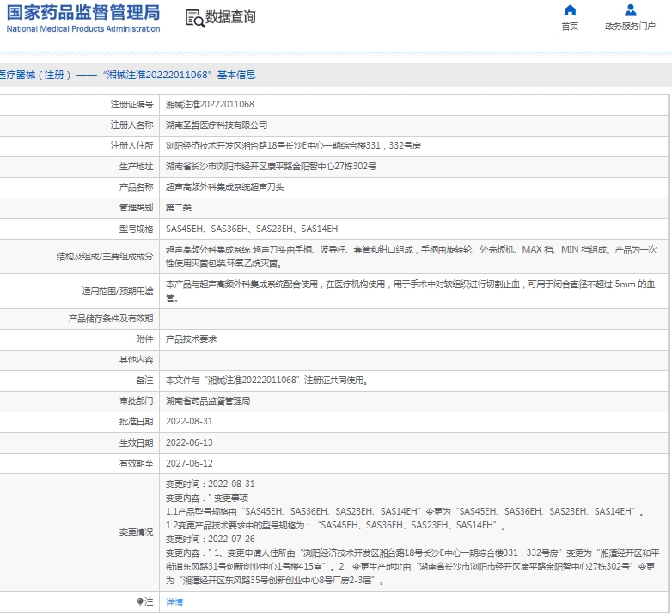
Task: Click the change line 变更时间：2022-08-31
Action: (210, 484)
